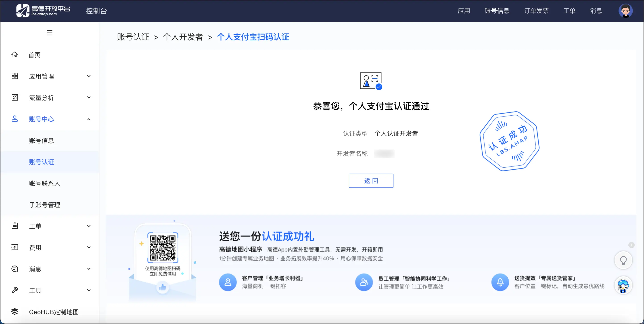Click the 员工管理 people icon
The image size is (644, 324).
click(364, 282)
